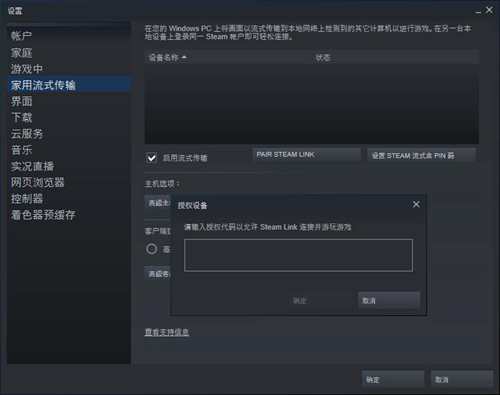This screenshot has width=500, height=395.
Task: Click the advanced host options button
Action: pos(158,203)
